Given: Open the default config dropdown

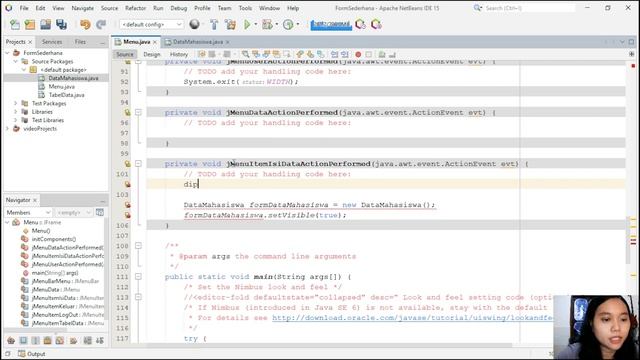Looking at the screenshot, I should (151, 24).
